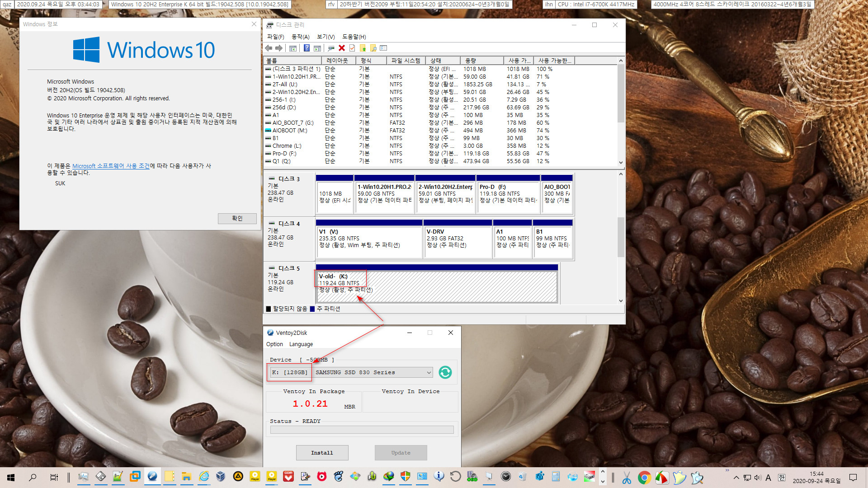
Task: Open taskbar Search magnifier
Action: [33, 477]
